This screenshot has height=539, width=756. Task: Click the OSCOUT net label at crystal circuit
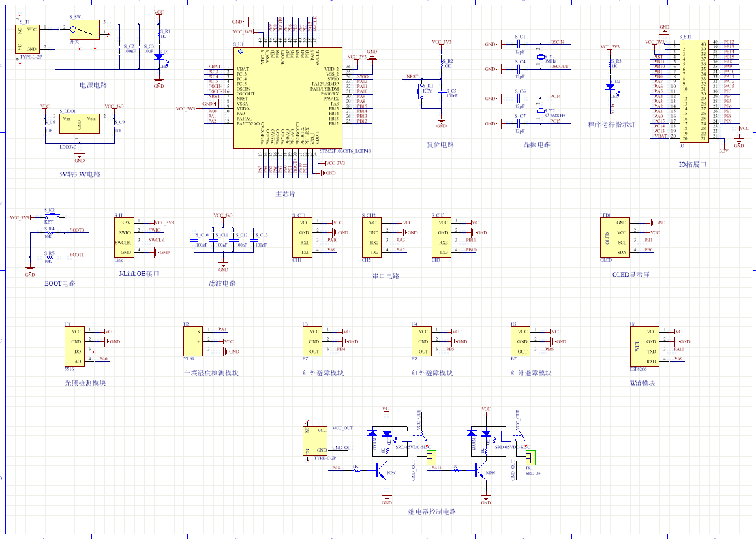click(559, 67)
